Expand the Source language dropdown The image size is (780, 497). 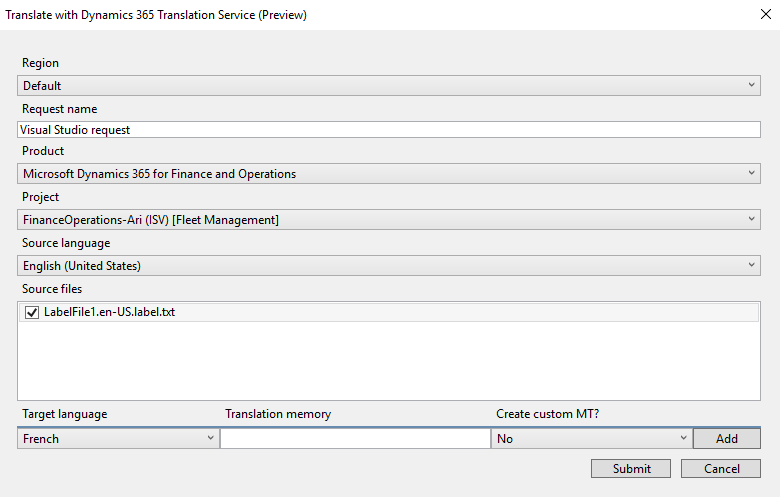(752, 266)
